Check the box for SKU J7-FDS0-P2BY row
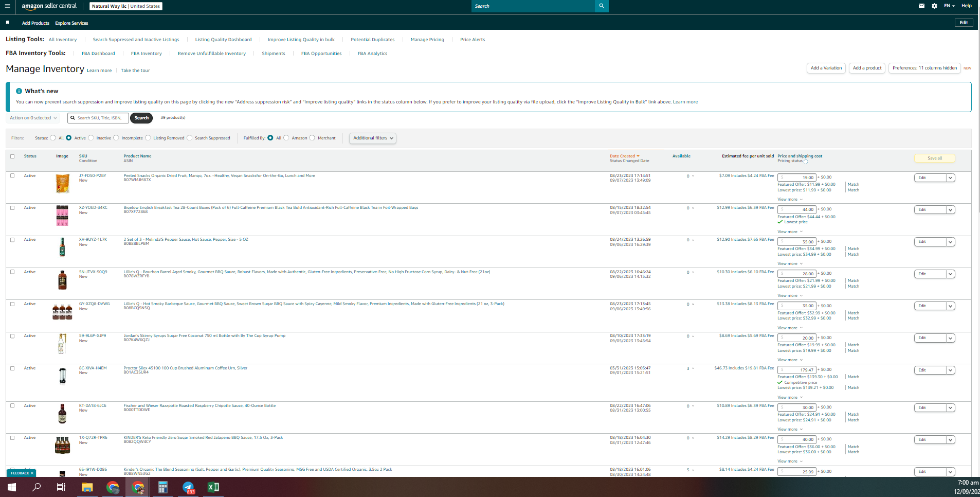The width and height of the screenshot is (980, 497). [x=12, y=176]
